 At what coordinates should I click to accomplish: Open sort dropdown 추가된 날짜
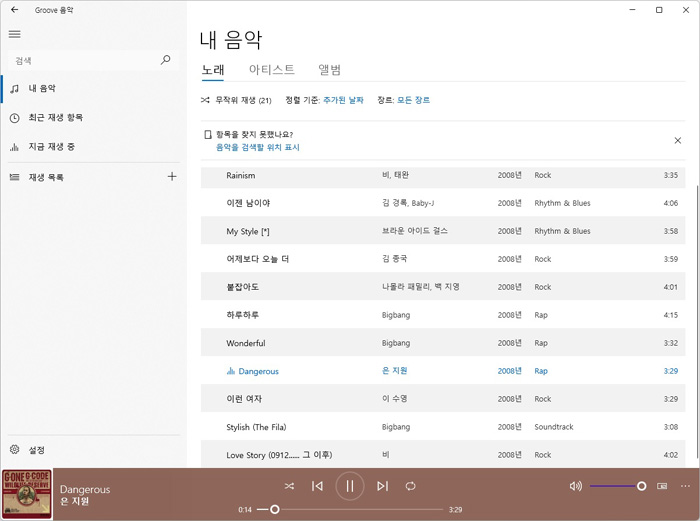[343, 100]
